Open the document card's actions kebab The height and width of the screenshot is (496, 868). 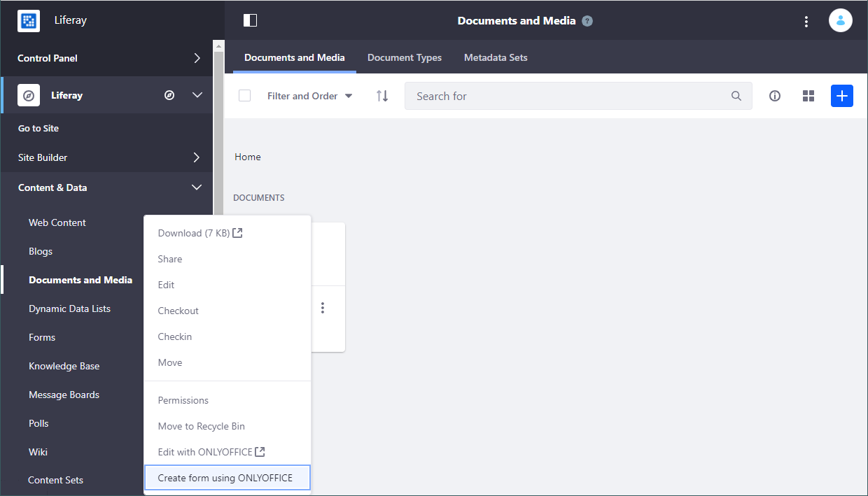click(323, 308)
